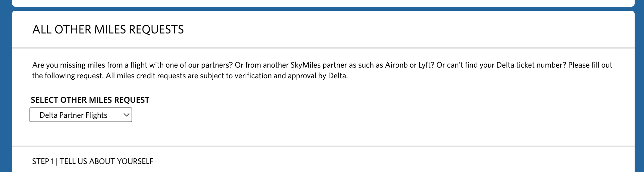Click the "Please fill out" text
Viewport: 644px width, 172px height.
[x=590, y=65]
